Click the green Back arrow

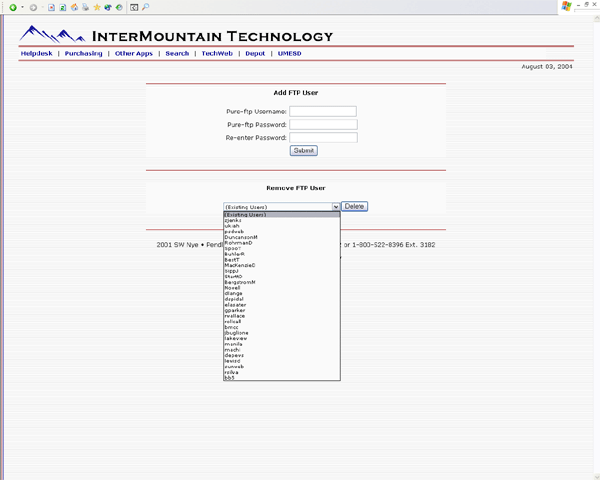pyautogui.click(x=13, y=7)
